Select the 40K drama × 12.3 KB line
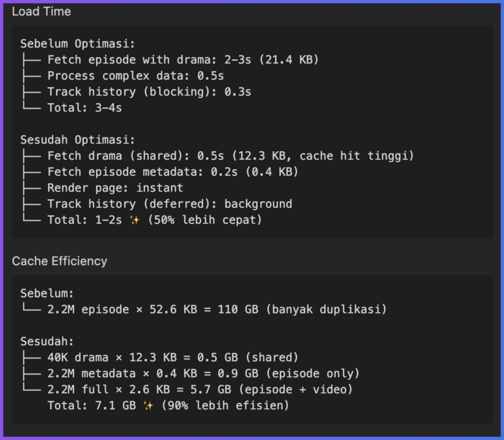Screen dimensions: 504x440 point(173,357)
